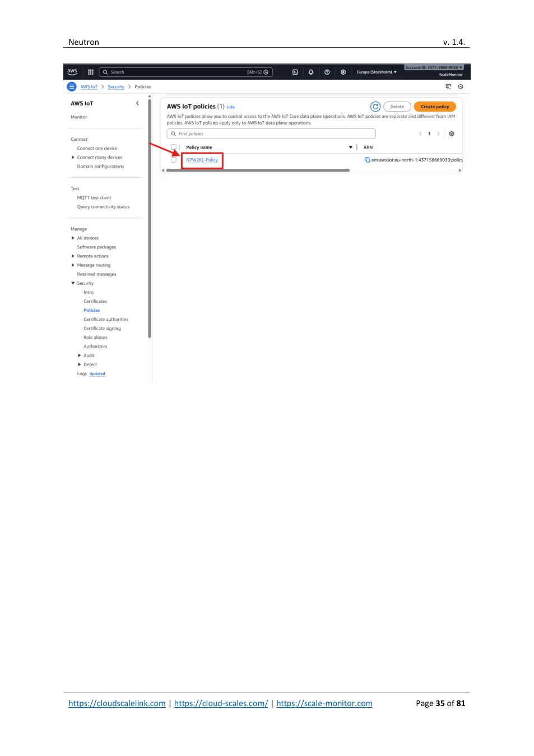Click the Create policy button

(435, 107)
